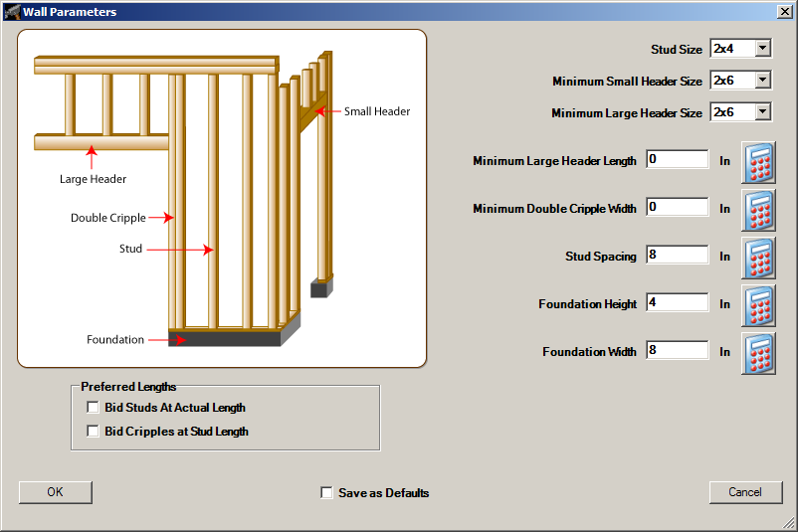This screenshot has width=798, height=532.
Task: Click the Small Header diagram label
Action: (376, 111)
